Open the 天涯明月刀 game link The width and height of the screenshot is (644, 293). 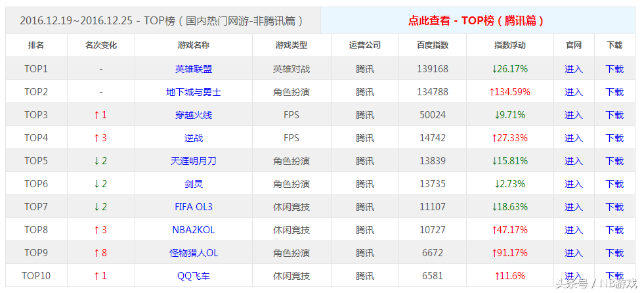click(x=194, y=161)
